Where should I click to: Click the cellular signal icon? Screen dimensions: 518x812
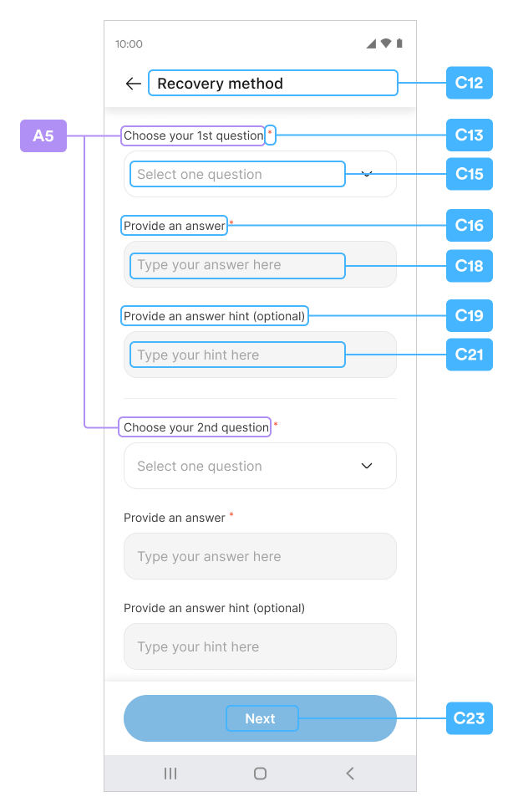371,43
